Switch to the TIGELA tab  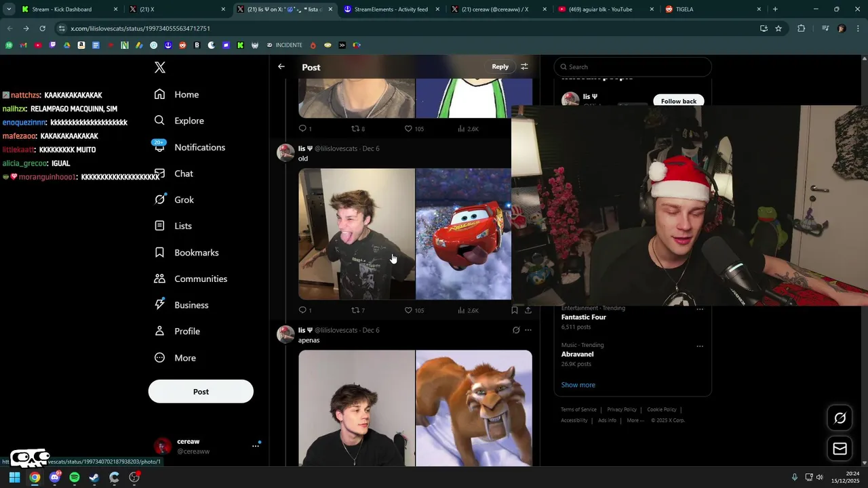713,9
